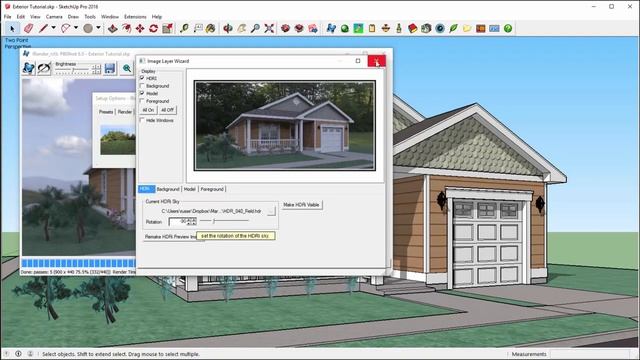640x360 pixels.
Task: Choose the Eraser tool
Action: (x=28, y=28)
